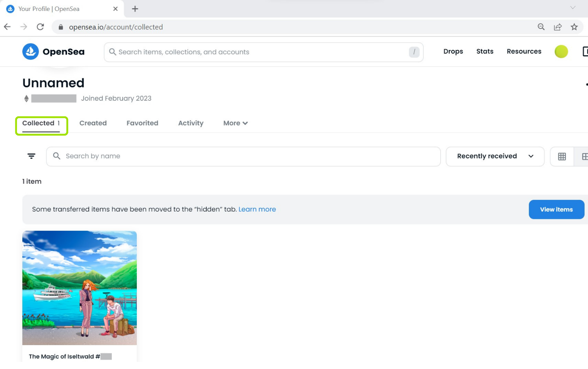The width and height of the screenshot is (588, 369).
Task: Open the browser tab search chevron
Action: coord(573,7)
